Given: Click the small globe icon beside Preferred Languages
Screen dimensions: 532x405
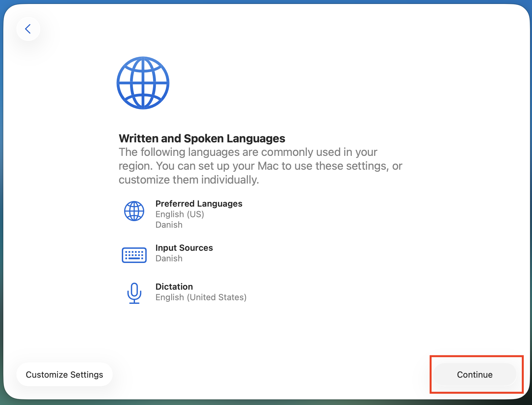Looking at the screenshot, I should [134, 211].
